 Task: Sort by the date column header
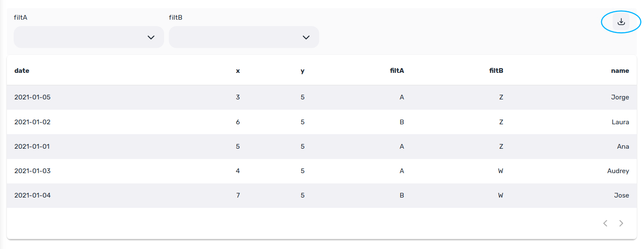[22, 71]
